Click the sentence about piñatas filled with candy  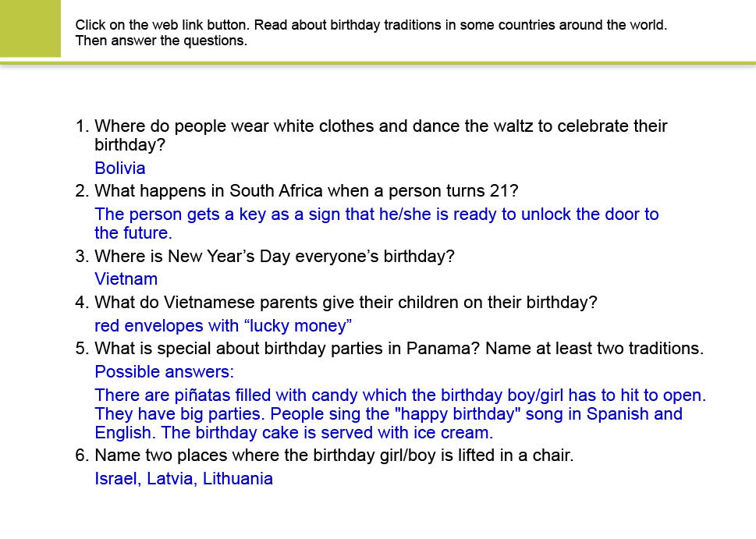tap(400, 395)
